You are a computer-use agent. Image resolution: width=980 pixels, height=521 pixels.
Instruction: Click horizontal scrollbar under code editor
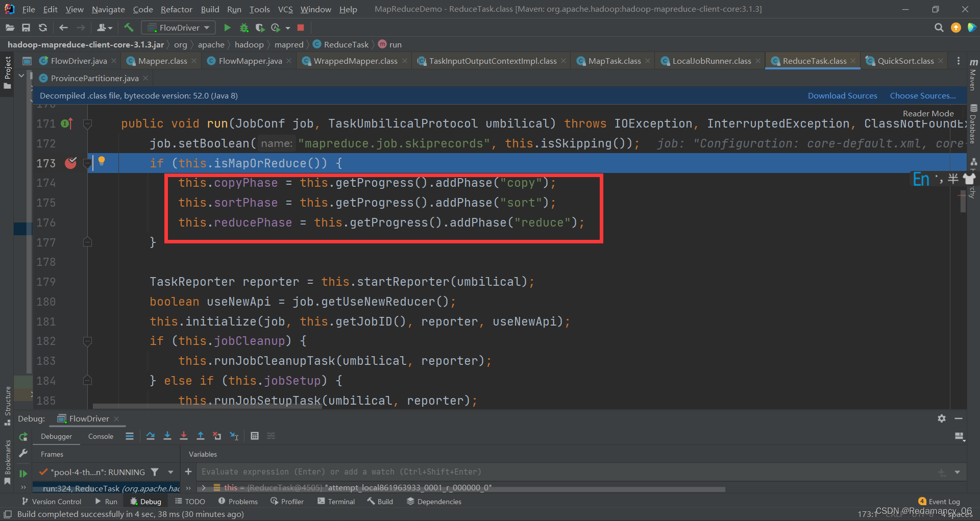(207, 407)
